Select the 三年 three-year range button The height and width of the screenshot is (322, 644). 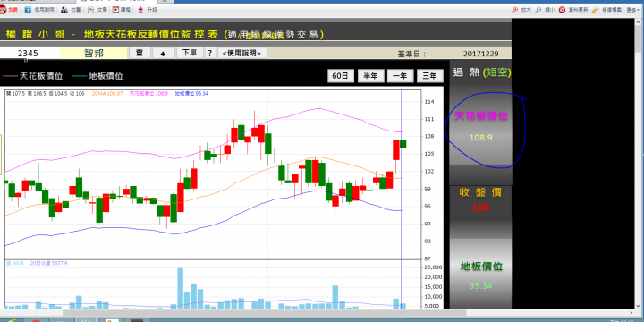(x=430, y=76)
